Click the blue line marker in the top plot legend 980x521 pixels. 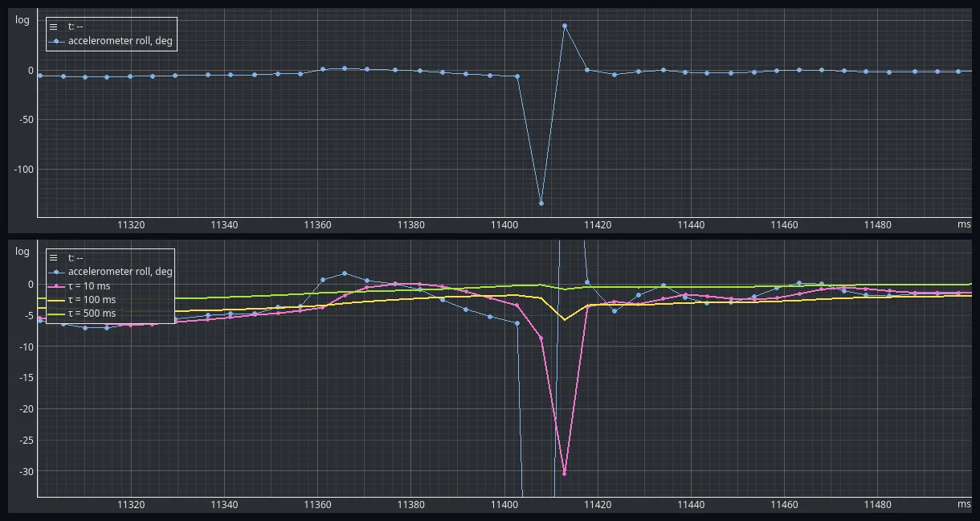[56, 41]
